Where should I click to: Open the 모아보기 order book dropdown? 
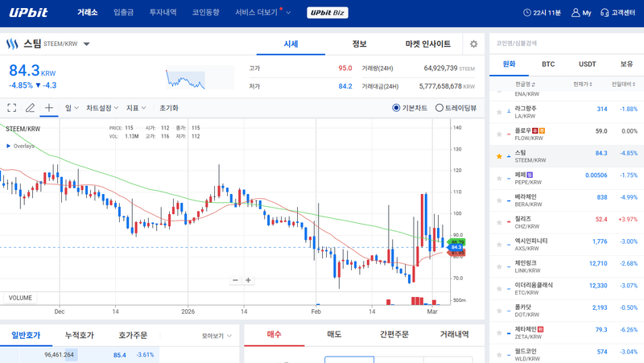click(x=217, y=336)
